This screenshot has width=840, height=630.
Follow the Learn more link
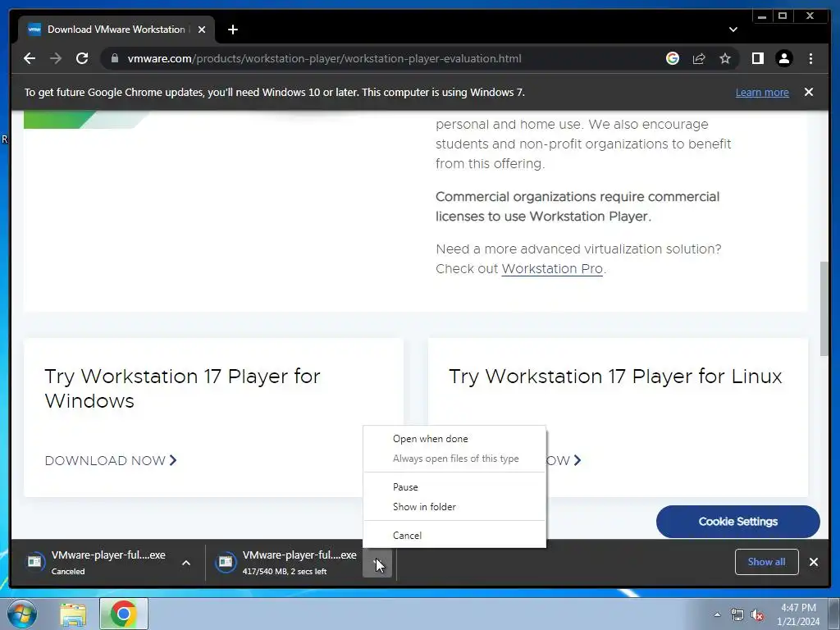click(x=762, y=92)
